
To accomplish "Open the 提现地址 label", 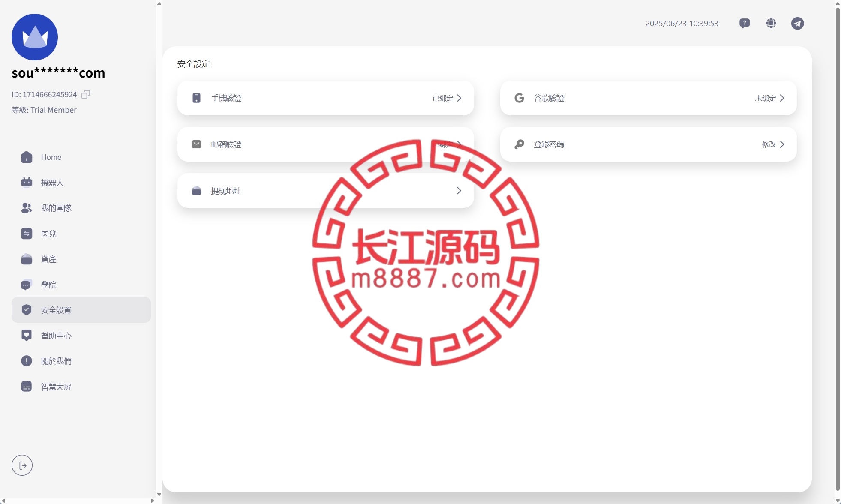I will [226, 191].
